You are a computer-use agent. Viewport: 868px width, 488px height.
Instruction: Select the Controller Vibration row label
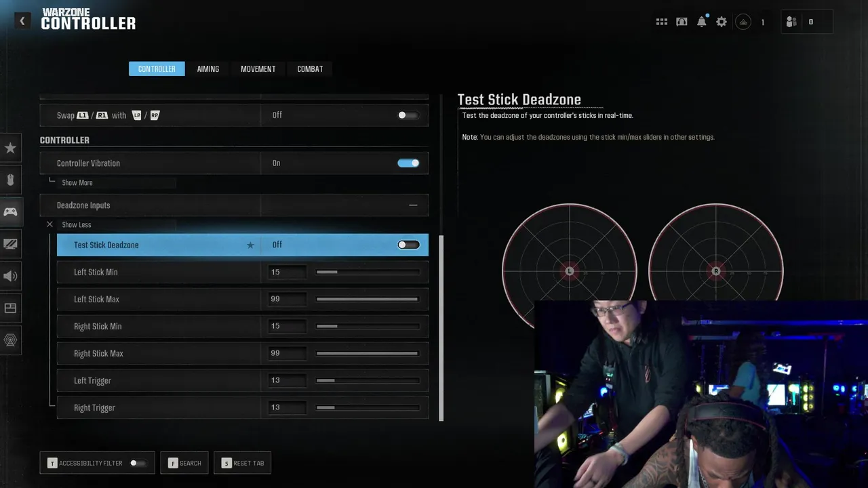[x=88, y=163]
